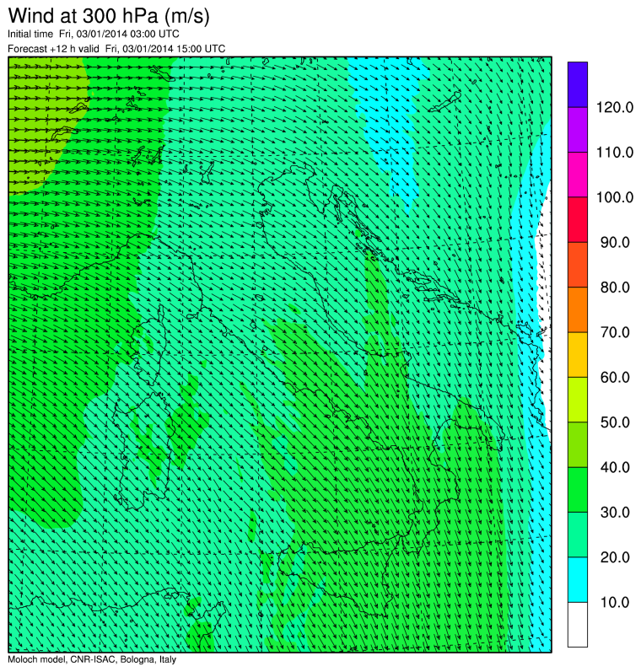Click the yellow-orange 60-70 legend band
641x672 pixels.
tap(578, 354)
